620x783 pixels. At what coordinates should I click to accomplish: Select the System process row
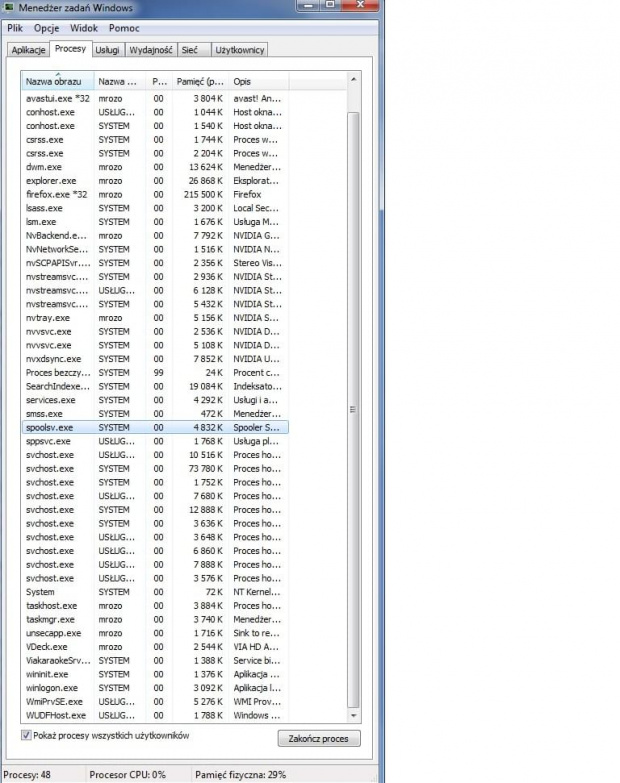(155, 592)
